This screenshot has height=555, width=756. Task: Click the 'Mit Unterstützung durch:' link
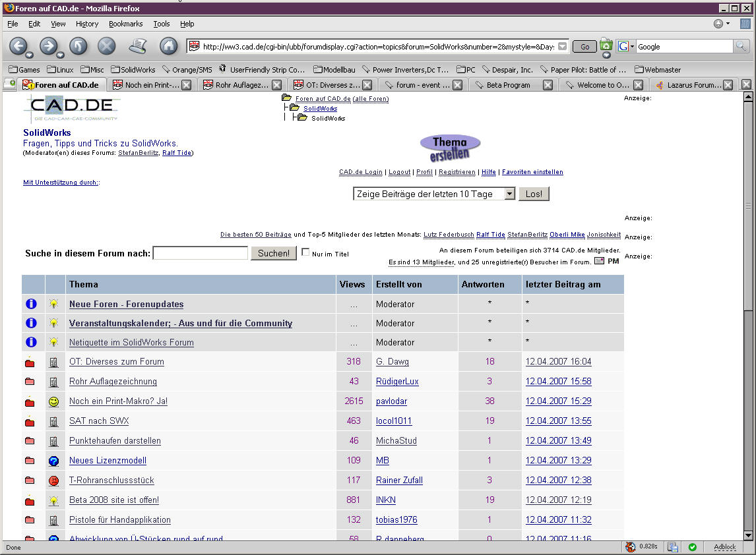pyautogui.click(x=61, y=183)
